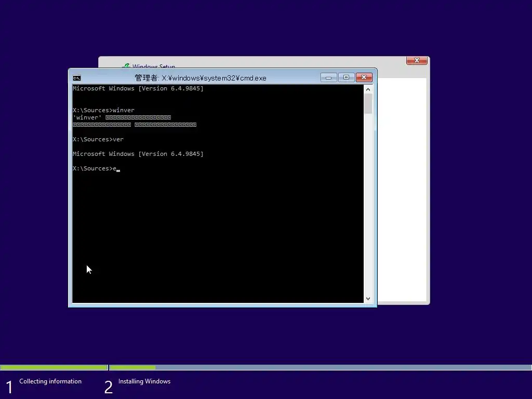
Task: Click the first Version 6.4.9845 line
Action: click(x=138, y=88)
